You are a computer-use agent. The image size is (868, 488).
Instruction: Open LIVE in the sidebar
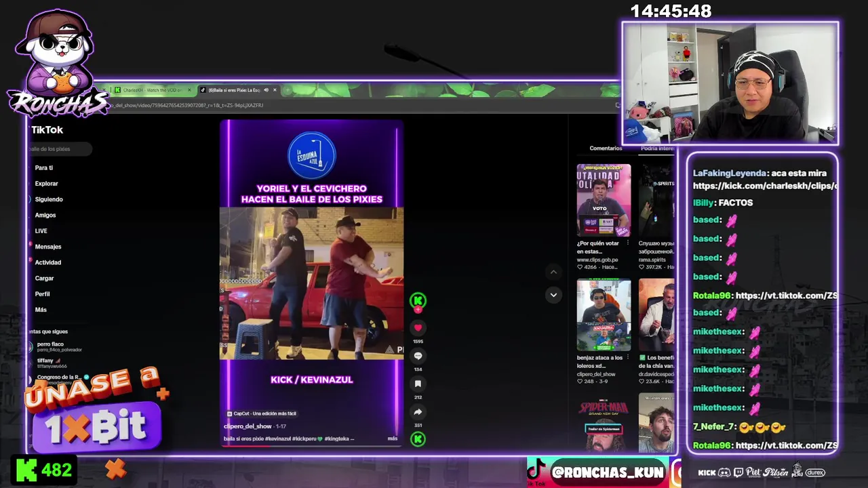(41, 231)
